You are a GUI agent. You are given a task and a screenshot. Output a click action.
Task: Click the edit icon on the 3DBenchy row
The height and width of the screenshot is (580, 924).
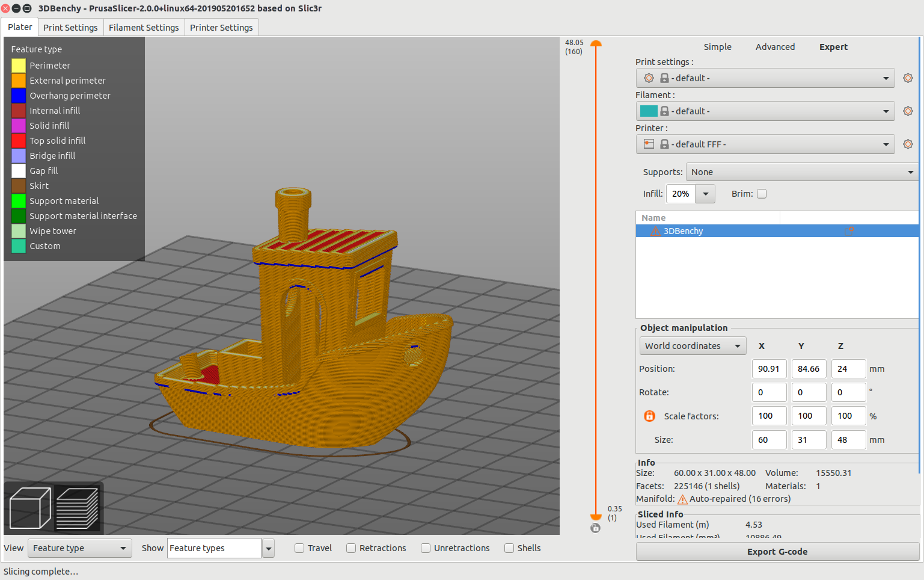click(849, 231)
